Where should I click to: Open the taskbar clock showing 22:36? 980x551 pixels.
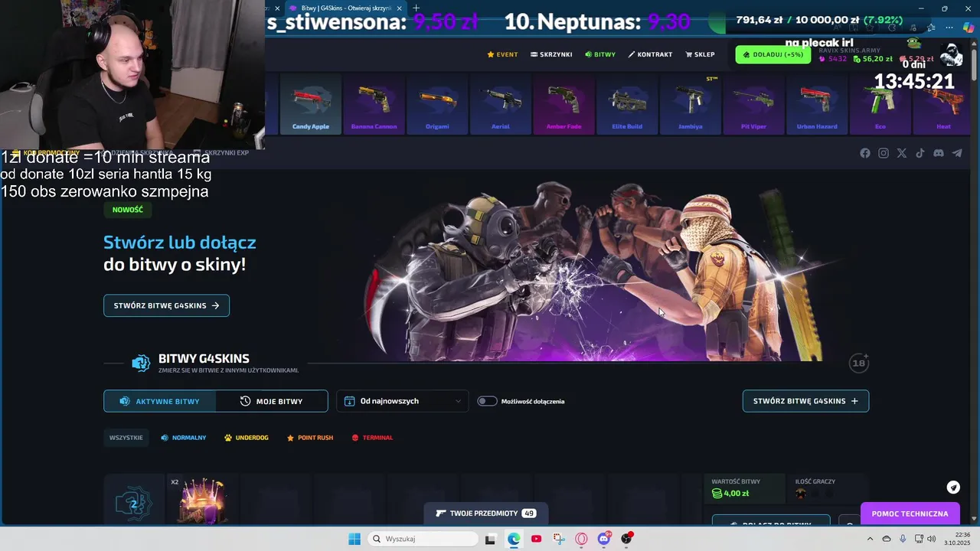tap(957, 539)
